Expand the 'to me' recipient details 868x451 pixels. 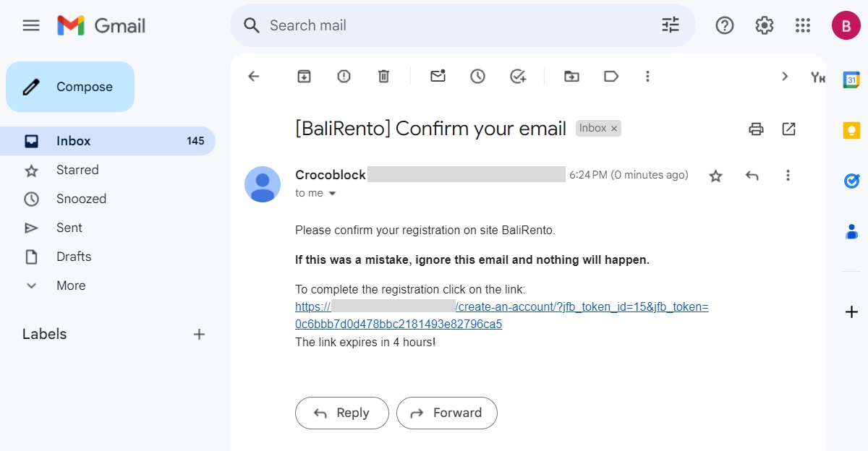point(332,193)
